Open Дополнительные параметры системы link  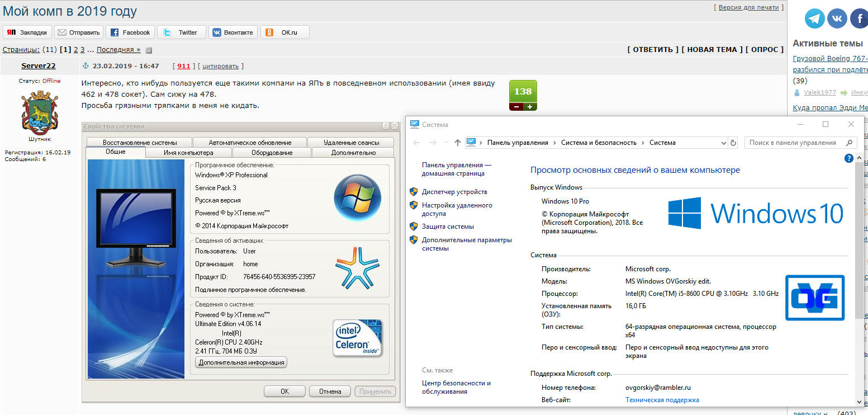click(x=467, y=244)
